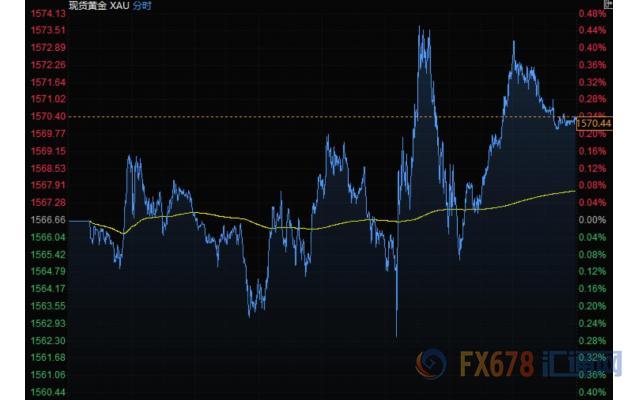Click the 0.00% percent axis label

pos(593,220)
